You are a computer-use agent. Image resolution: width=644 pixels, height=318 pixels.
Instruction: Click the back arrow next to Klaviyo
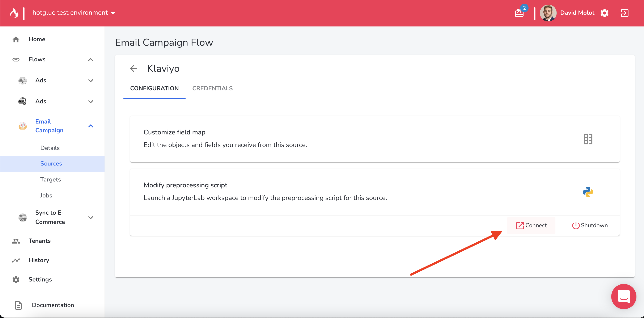click(x=134, y=68)
